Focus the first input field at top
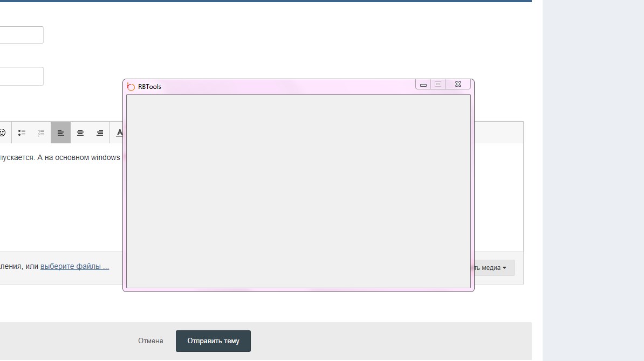Viewport: 644px width, 361px height. tap(22, 35)
